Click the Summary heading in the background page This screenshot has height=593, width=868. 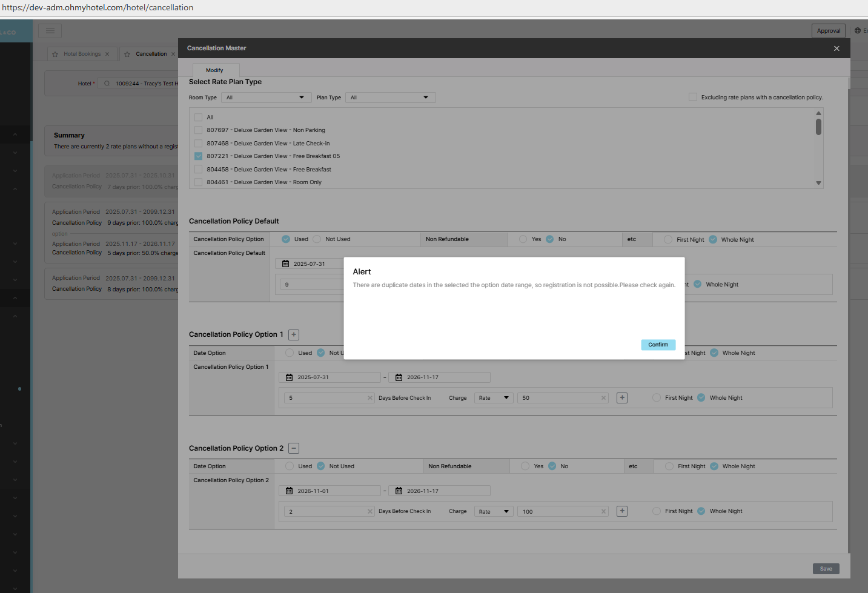pos(69,136)
